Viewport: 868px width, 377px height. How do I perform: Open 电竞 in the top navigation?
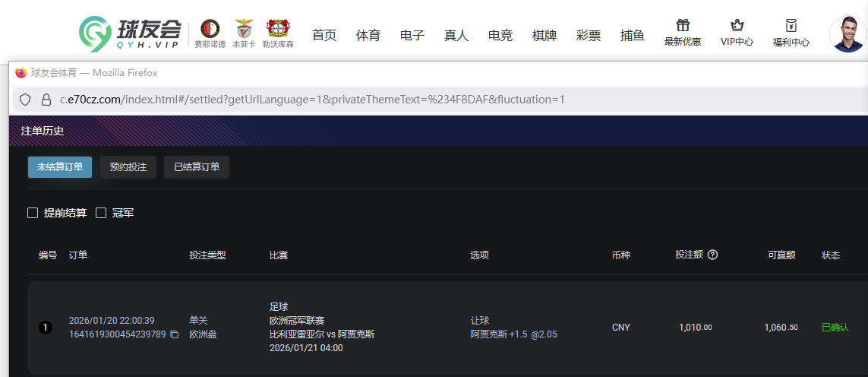coord(500,35)
